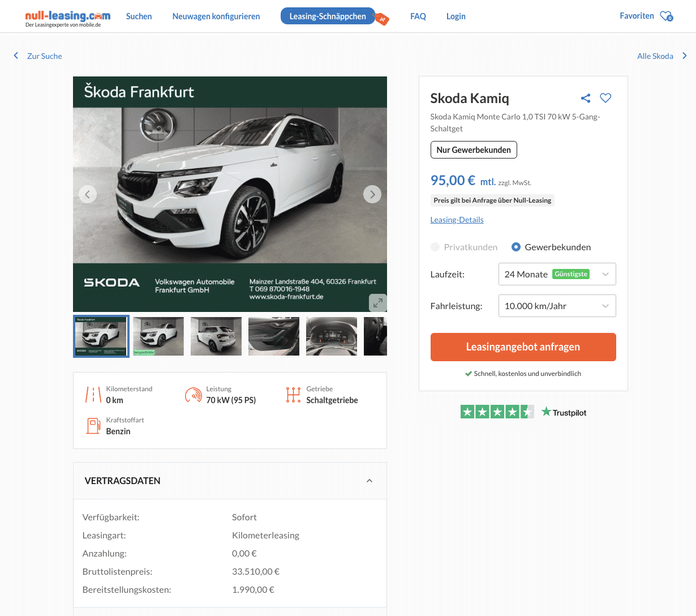Open the Leasing-Details link
This screenshot has height=616, width=696.
(457, 220)
